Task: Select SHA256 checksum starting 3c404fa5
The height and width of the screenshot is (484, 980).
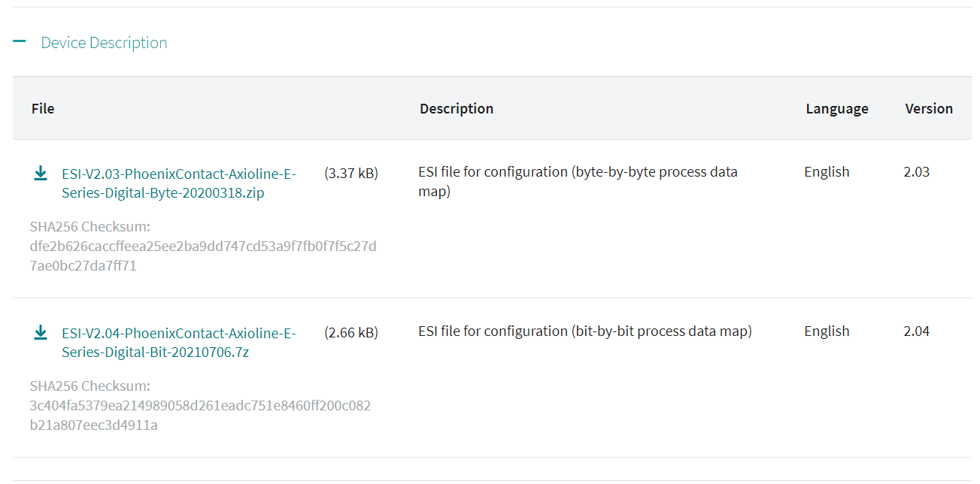Action: 200,416
